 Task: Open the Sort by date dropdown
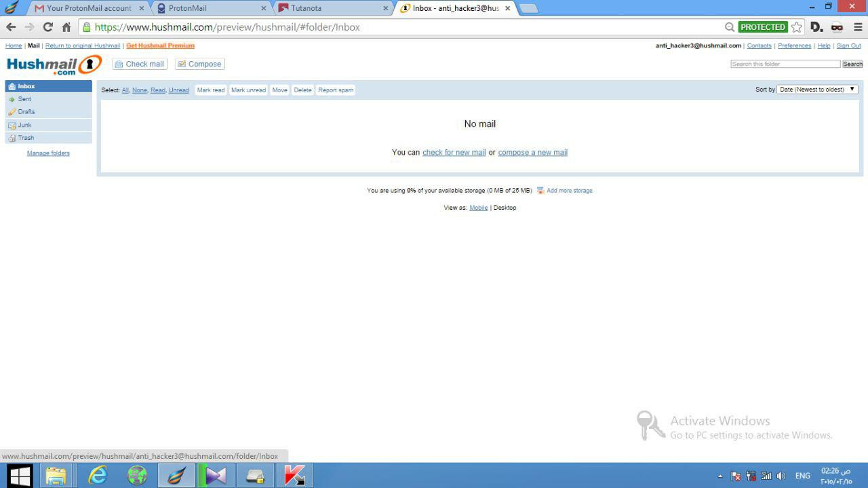point(817,90)
